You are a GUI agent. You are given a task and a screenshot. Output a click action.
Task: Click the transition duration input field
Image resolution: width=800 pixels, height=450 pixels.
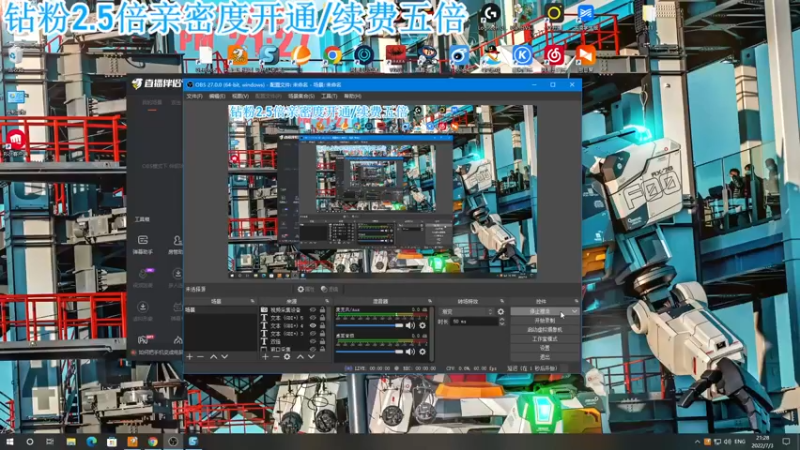click(x=474, y=321)
